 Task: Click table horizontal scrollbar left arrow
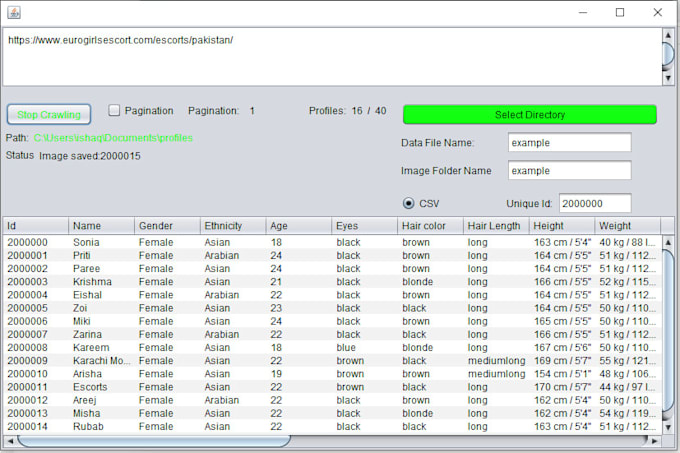10,441
